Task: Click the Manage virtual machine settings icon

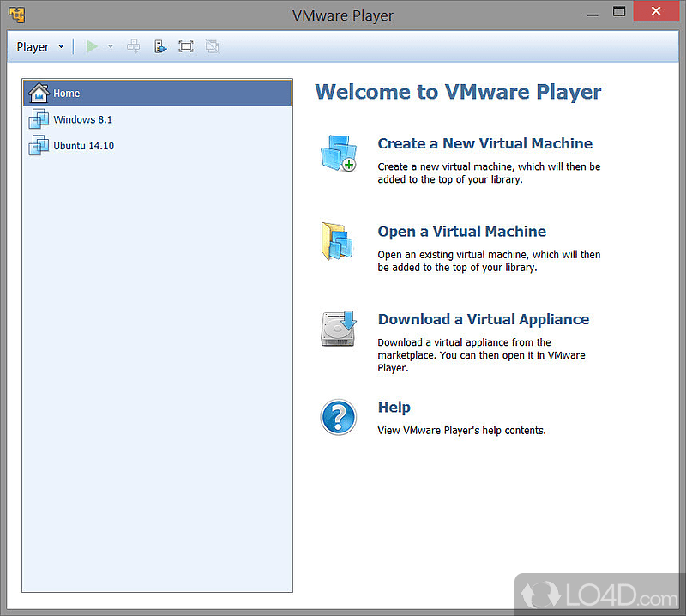Action: 160,46
